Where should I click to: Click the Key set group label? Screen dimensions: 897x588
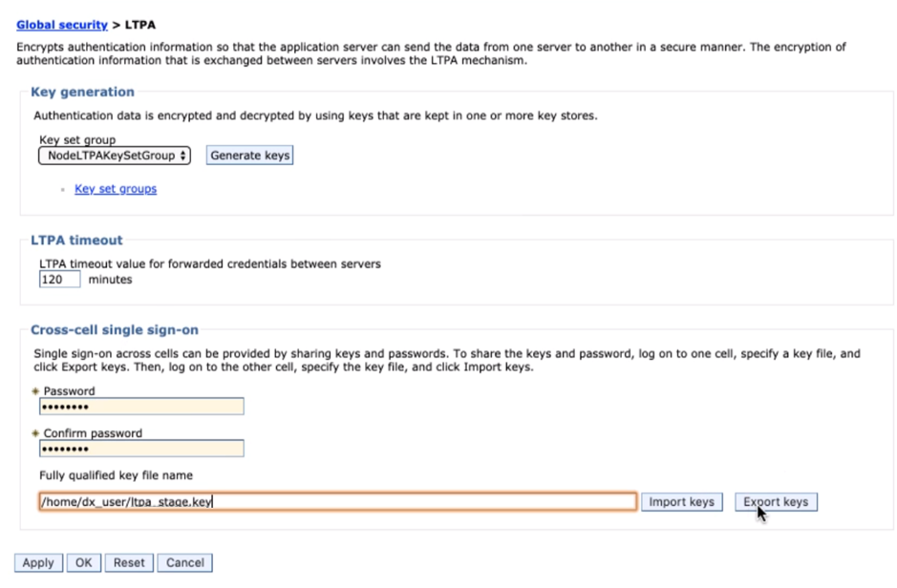coord(77,139)
